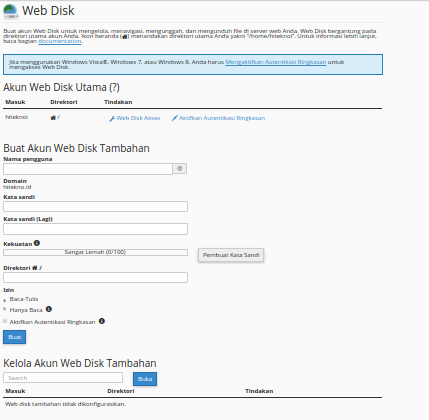Screen dimensions: 429x420
Task: Click the info icon beside Hanya Baca
Action: 49,309
